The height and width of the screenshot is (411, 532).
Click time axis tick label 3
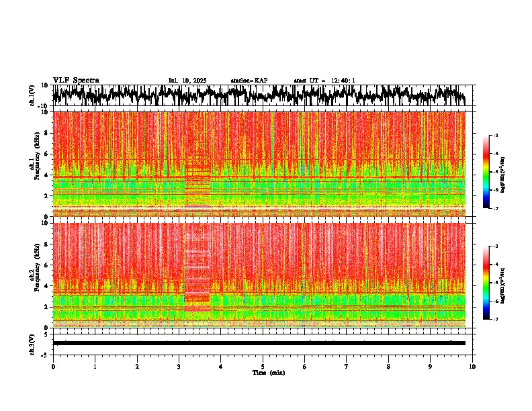(x=179, y=367)
